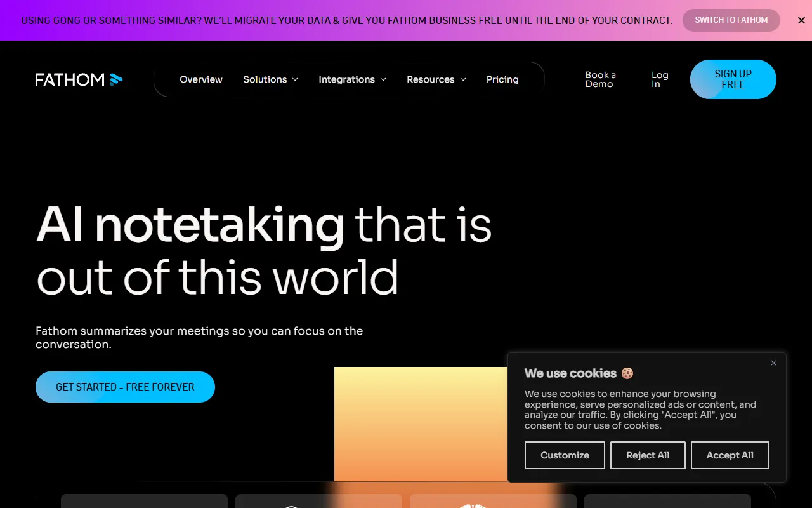Screen dimensions: 812x508
Task: Close the cookie consent popup
Action: pos(773,363)
